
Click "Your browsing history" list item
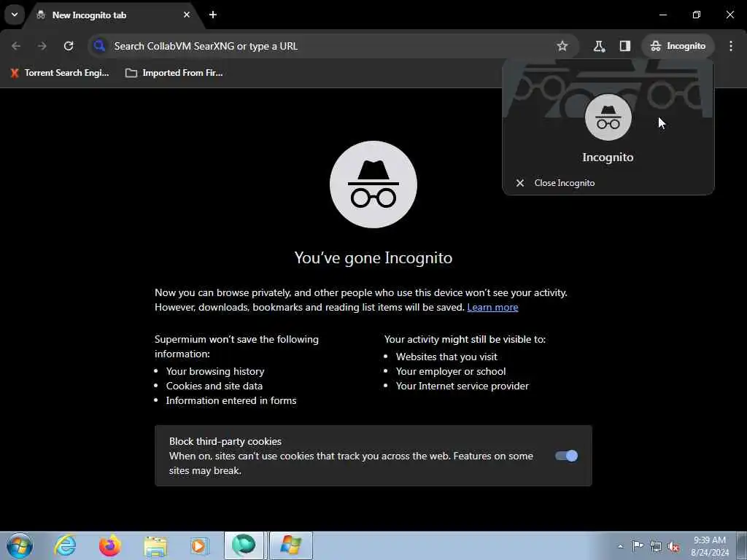[x=215, y=371]
